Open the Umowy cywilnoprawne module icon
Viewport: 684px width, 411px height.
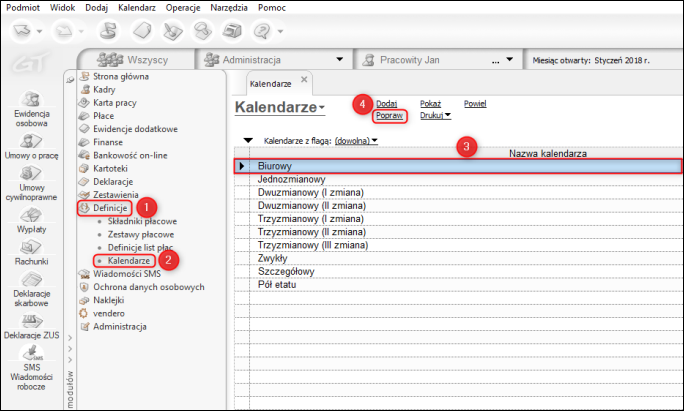pyautogui.click(x=31, y=173)
